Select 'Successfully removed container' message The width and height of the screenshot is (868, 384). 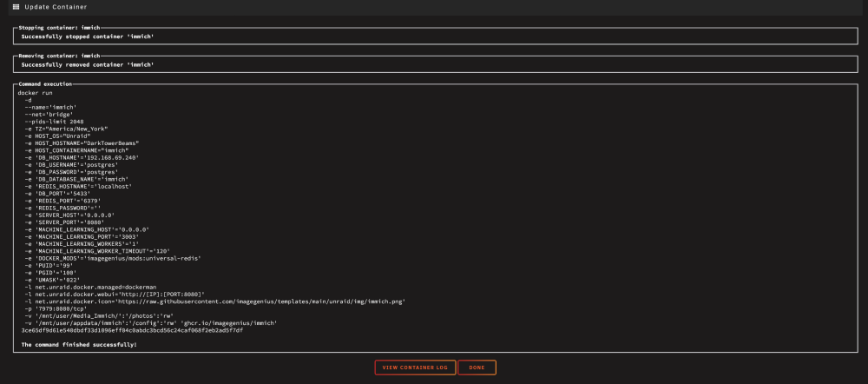click(x=88, y=65)
